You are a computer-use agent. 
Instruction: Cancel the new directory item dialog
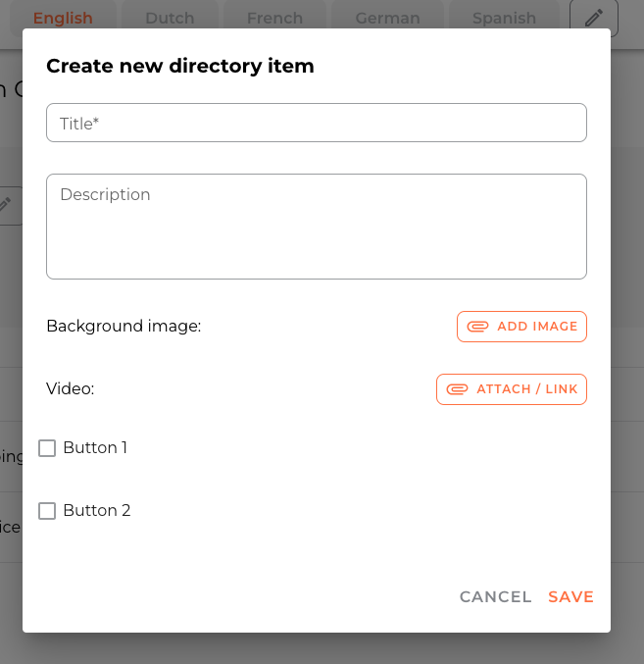[495, 596]
